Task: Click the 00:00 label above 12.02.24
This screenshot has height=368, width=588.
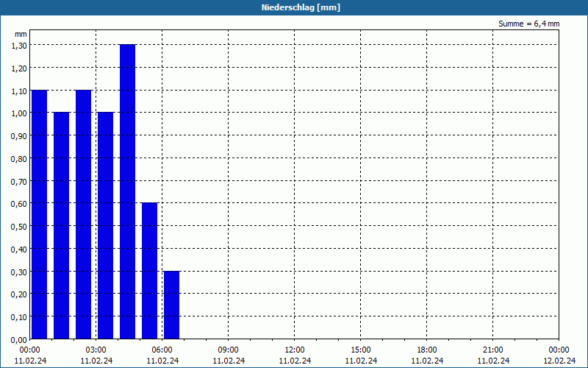Action: [559, 350]
